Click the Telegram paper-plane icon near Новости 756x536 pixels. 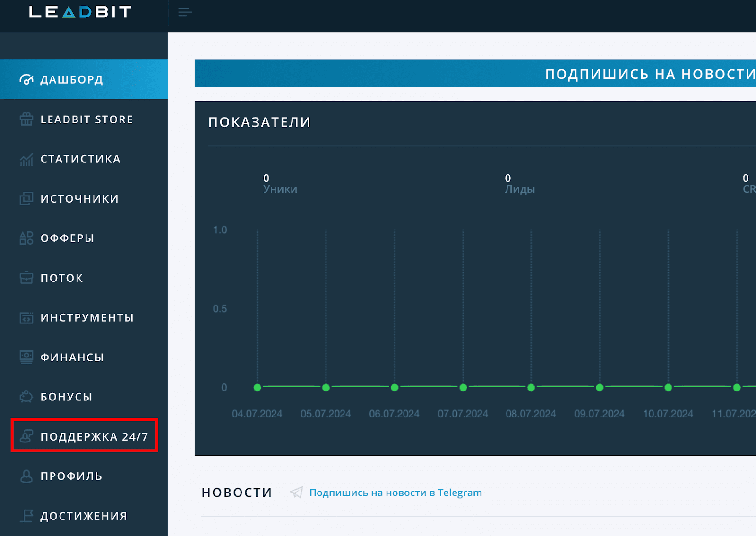[x=297, y=492]
